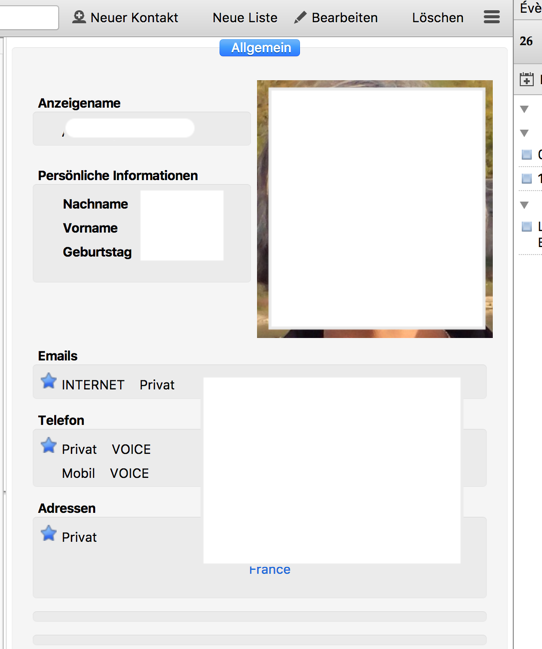
Task: Click the search field in toolbar
Action: pos(29,17)
